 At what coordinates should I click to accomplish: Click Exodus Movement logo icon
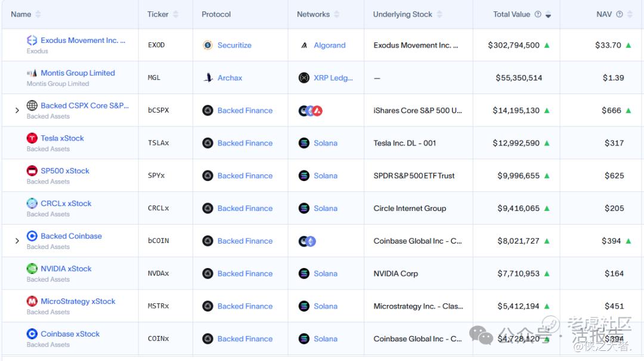pyautogui.click(x=32, y=40)
